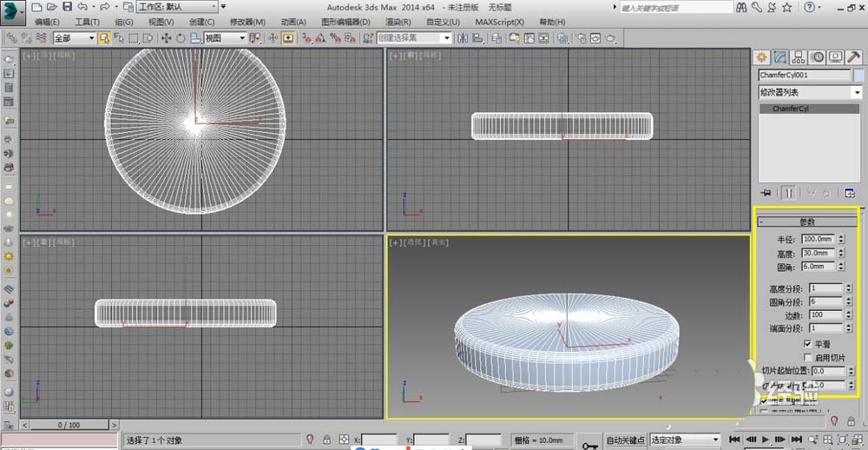Jump to the animation start frame
The image size is (868, 450).
[x=735, y=439]
